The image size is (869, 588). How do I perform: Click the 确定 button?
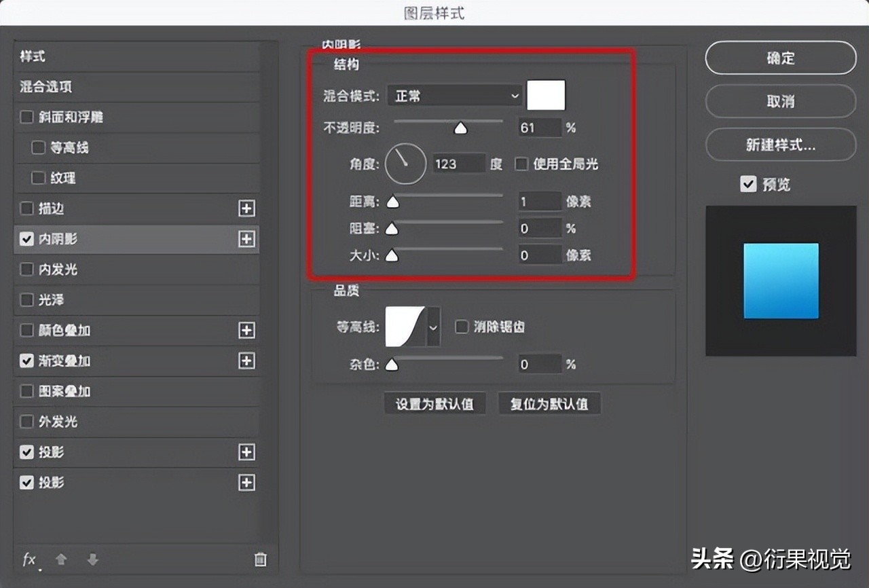[780, 58]
